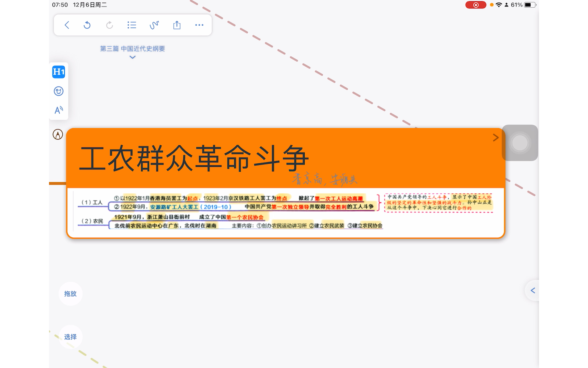Open the more options ellipsis menu

pyautogui.click(x=199, y=25)
